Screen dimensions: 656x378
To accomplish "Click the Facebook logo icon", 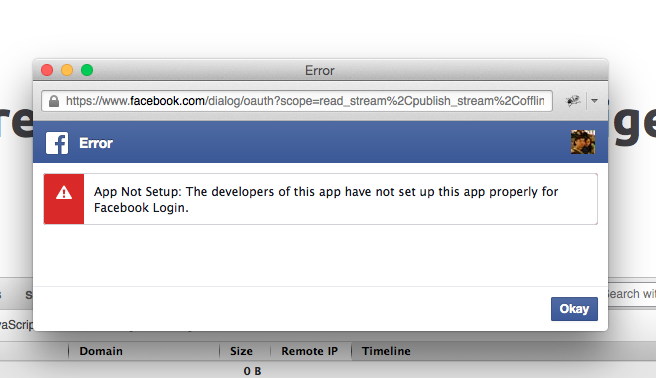I will pyautogui.click(x=57, y=143).
